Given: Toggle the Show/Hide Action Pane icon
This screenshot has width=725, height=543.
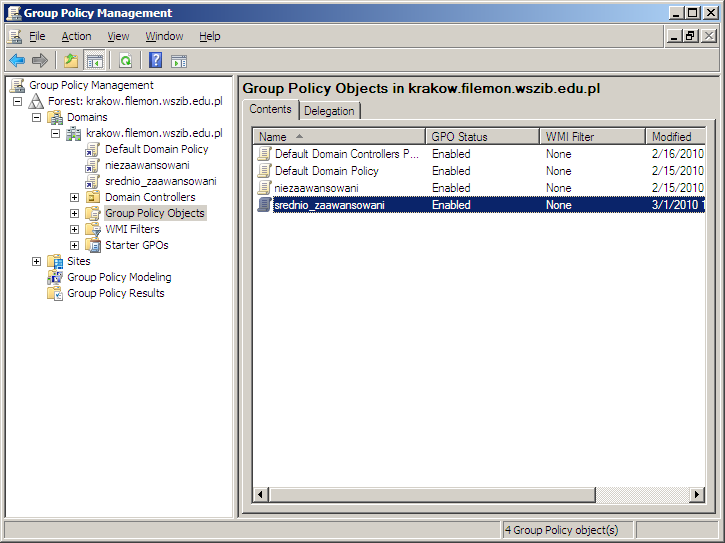Looking at the screenshot, I should (179, 61).
